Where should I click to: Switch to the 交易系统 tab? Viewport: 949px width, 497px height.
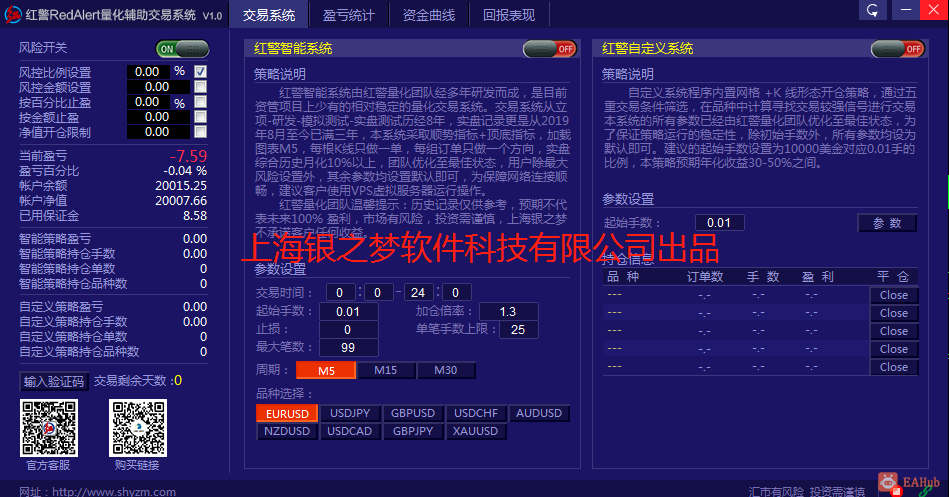click(x=269, y=15)
